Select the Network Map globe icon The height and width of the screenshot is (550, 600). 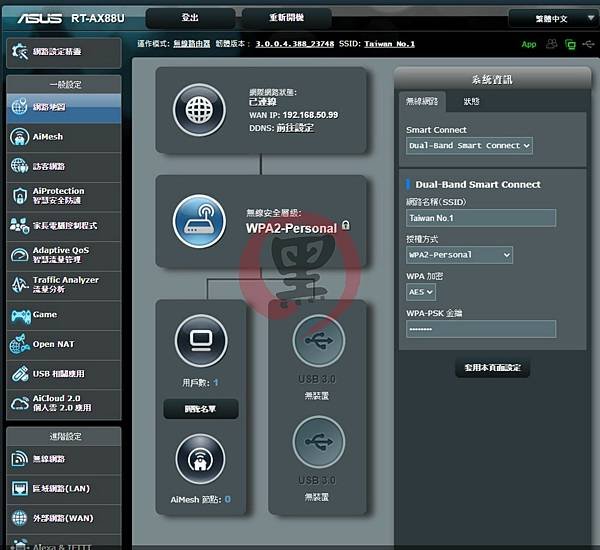pos(20,106)
